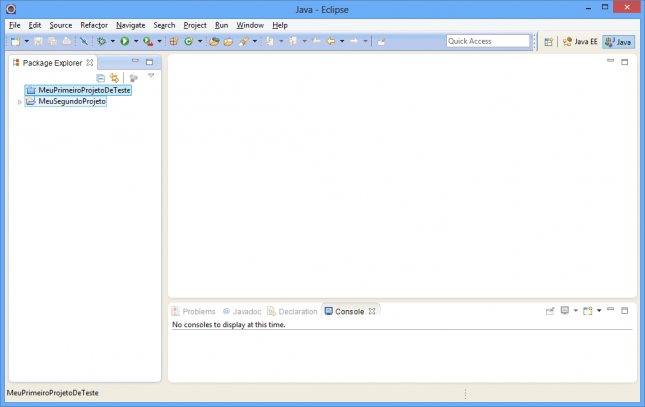Image resolution: width=645 pixels, height=407 pixels.
Task: Open the Search dropdown arrow
Action: [255, 41]
